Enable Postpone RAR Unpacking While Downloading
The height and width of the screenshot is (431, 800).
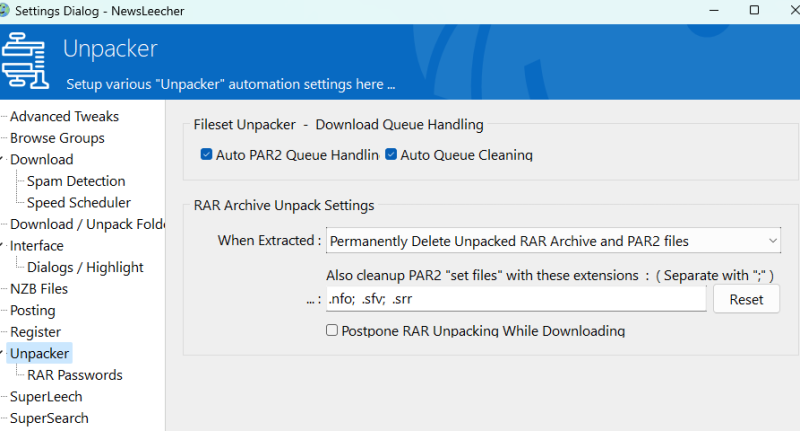(332, 331)
